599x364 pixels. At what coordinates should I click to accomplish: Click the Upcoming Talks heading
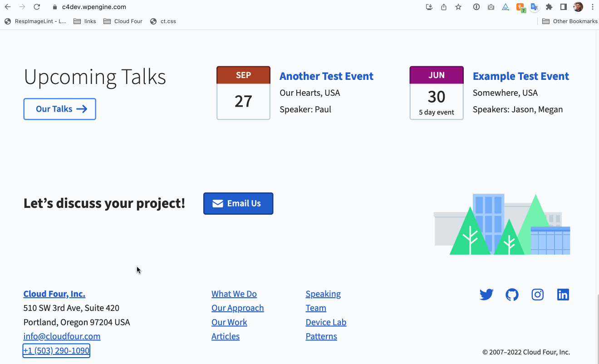[95, 77]
